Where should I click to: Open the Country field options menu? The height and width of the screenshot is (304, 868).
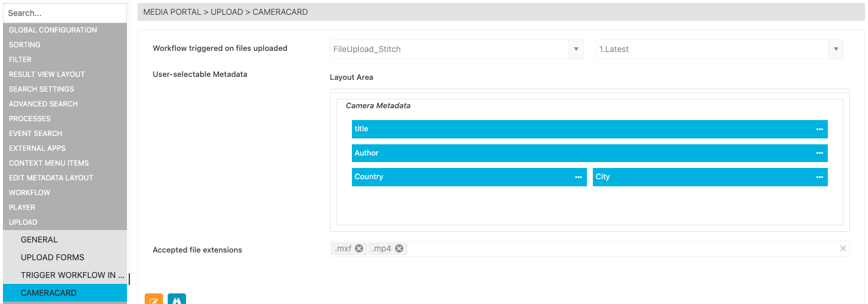pos(578,177)
